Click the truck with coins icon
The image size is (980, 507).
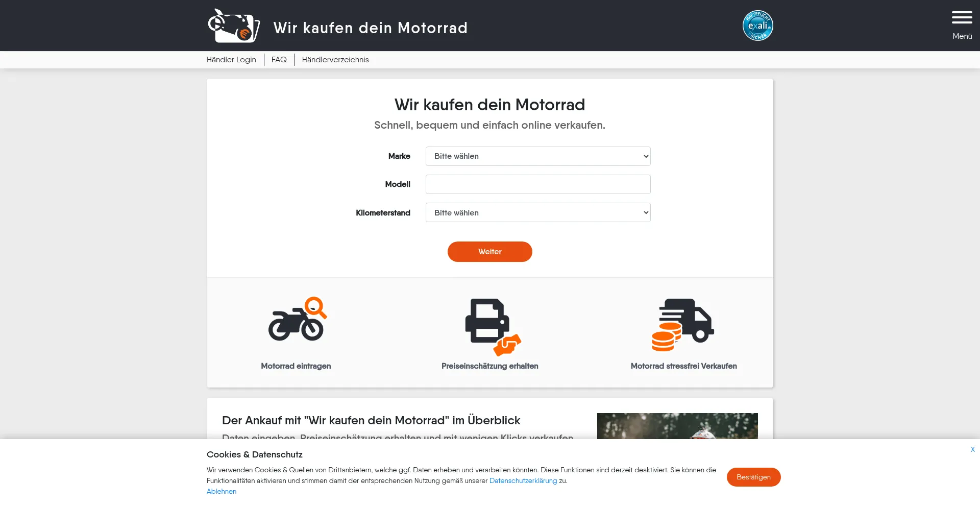683,325
